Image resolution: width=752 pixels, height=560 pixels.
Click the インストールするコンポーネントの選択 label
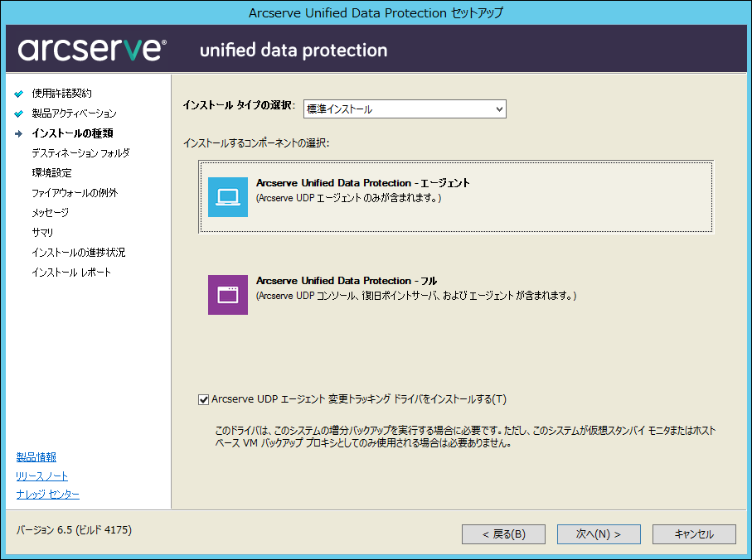click(256, 142)
